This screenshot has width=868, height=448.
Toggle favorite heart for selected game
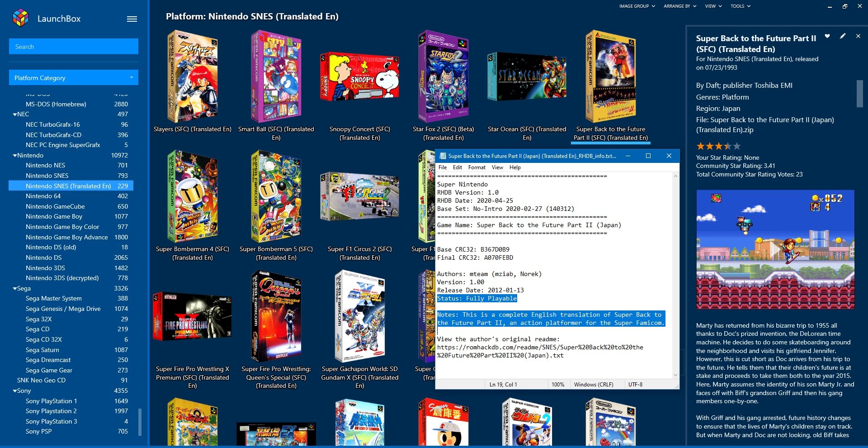coord(827,36)
